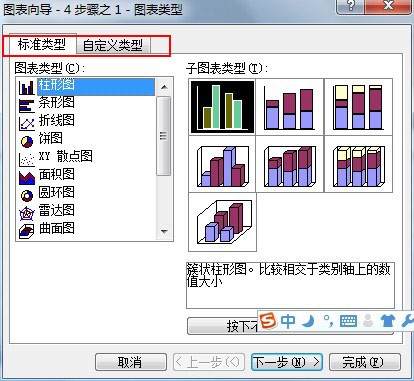Choose the XY 散点图 scatter icon
Image resolution: width=414 pixels, height=381 pixels.
tap(27, 159)
